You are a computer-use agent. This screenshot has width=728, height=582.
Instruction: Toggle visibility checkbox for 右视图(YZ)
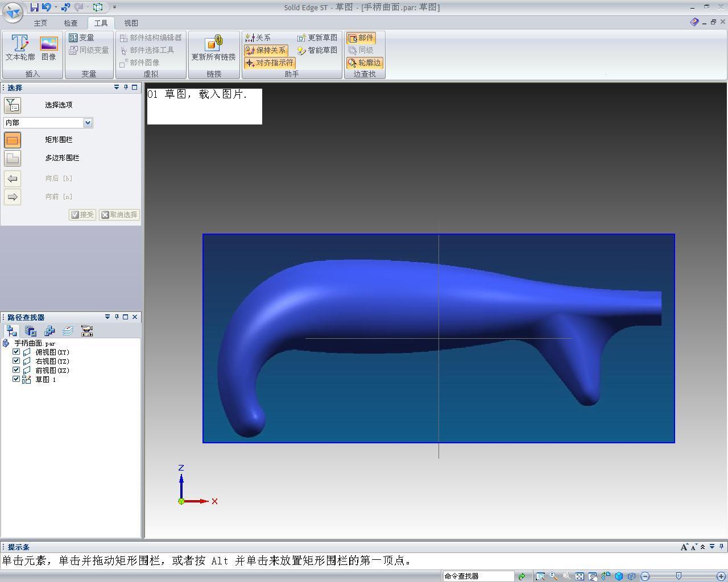(x=16, y=361)
